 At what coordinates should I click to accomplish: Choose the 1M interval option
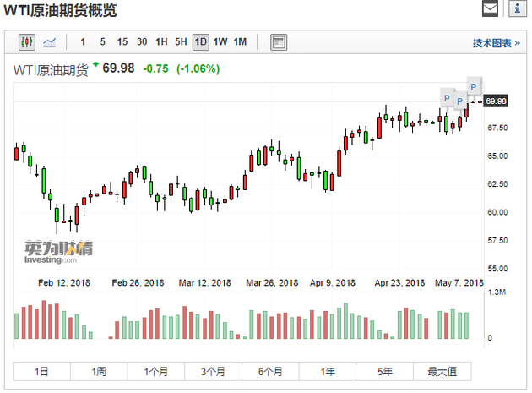[241, 41]
